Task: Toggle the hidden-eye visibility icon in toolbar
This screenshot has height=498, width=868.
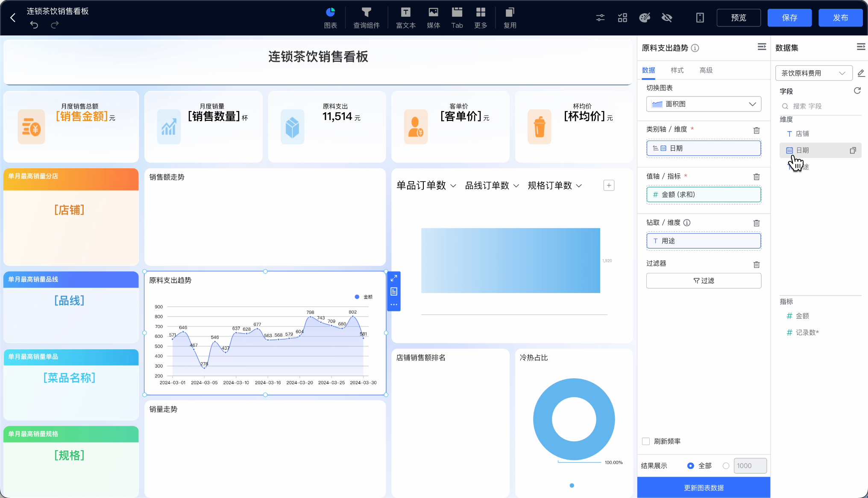Action: click(666, 18)
